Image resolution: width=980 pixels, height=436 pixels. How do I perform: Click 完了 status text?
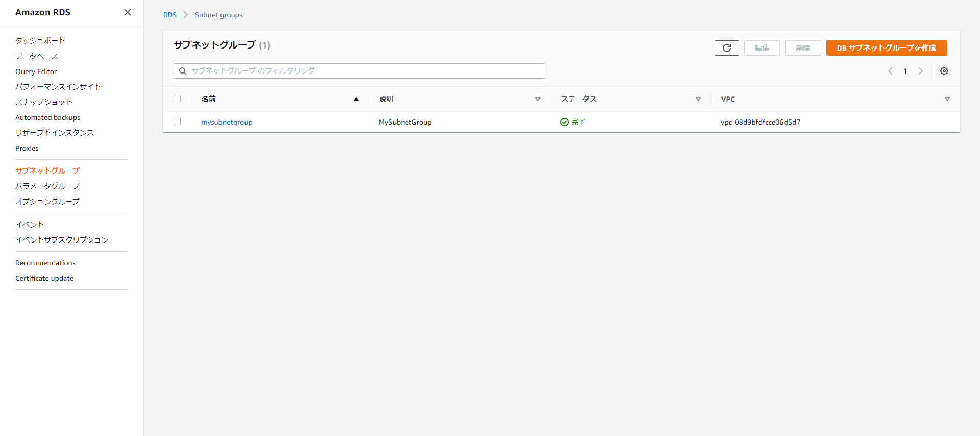coord(578,122)
